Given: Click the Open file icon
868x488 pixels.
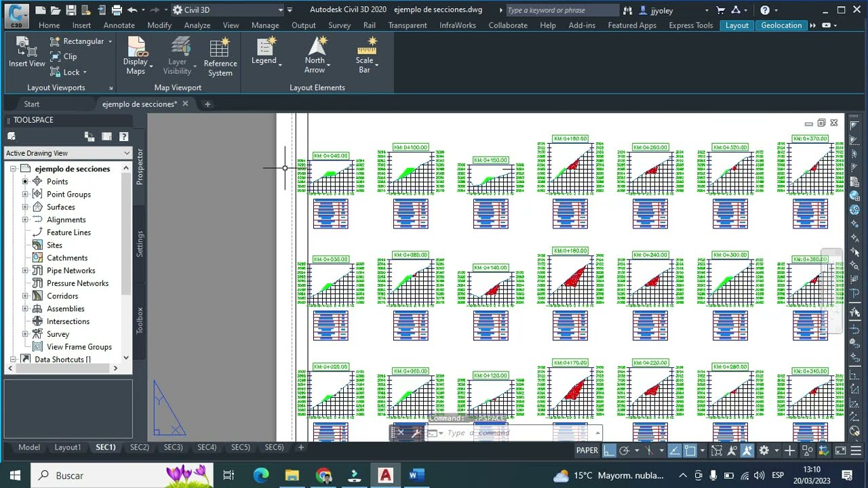Looking at the screenshot, I should (x=56, y=10).
